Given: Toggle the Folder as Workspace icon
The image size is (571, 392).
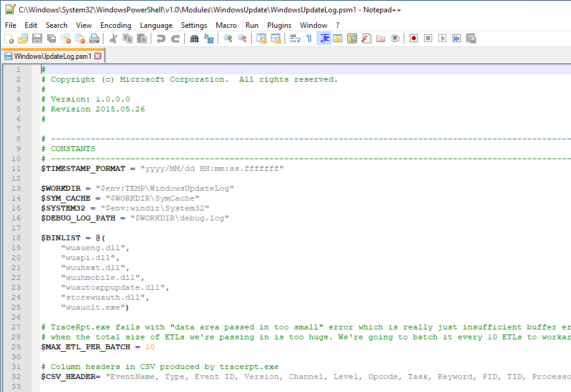Looking at the screenshot, I should pos(381,38).
